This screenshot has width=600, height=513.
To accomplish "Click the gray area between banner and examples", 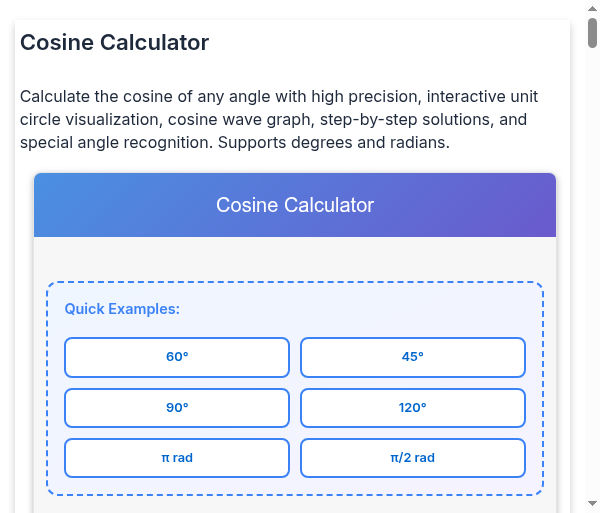I will [295, 259].
